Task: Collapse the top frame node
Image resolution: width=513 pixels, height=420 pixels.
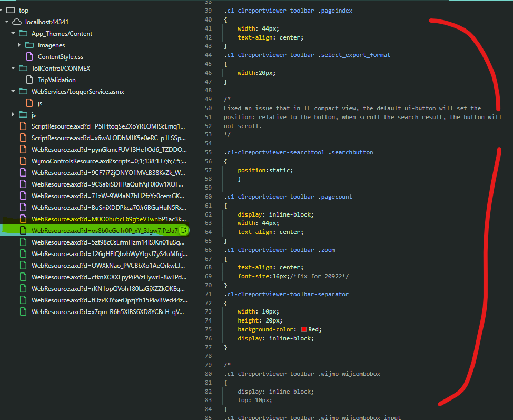Action: 1,11
